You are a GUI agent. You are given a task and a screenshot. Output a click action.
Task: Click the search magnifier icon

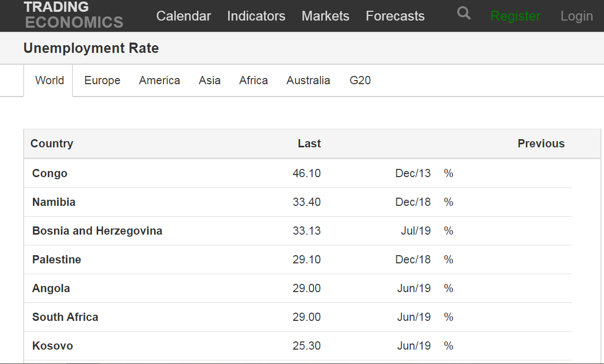[x=464, y=14]
